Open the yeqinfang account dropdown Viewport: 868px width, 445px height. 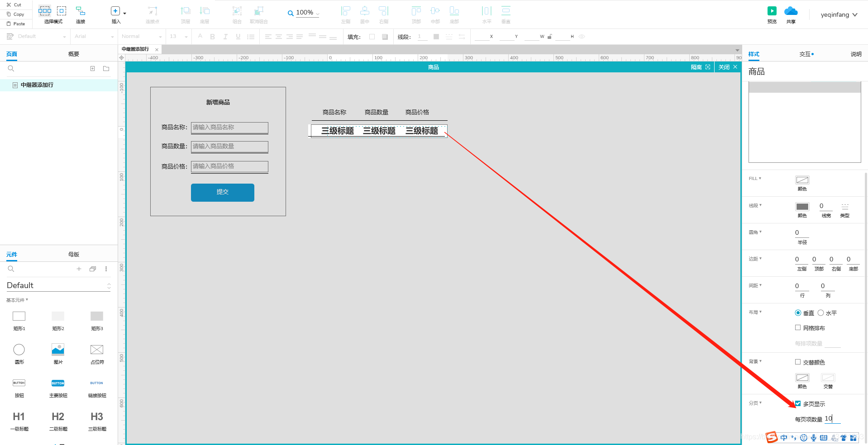[839, 14]
